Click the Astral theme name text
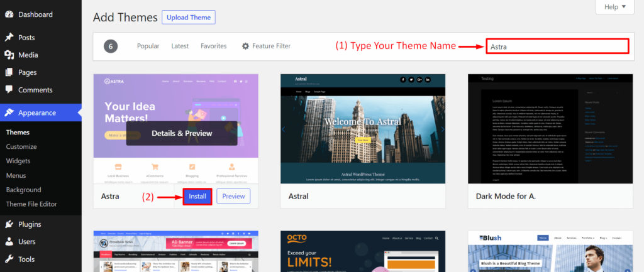The image size is (644, 272). coord(298,196)
